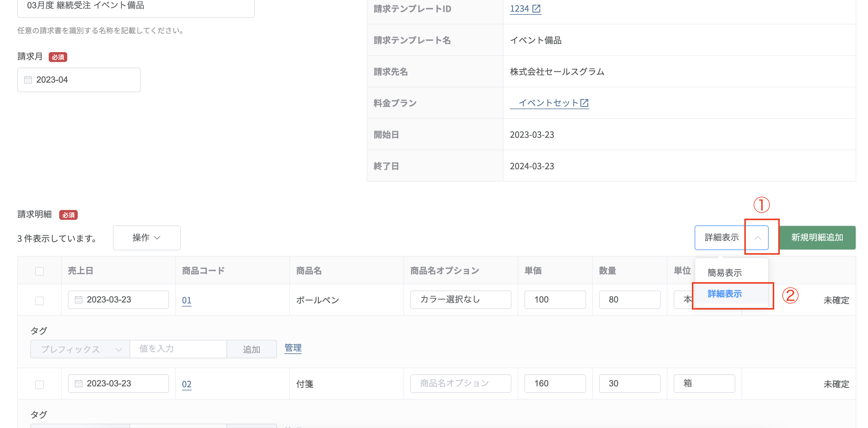Click the 開始日 value 2023-03-23

point(532,135)
